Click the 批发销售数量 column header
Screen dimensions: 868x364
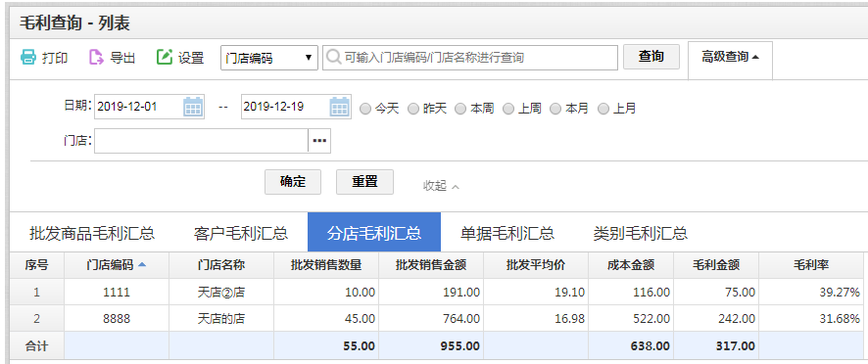[x=326, y=265]
